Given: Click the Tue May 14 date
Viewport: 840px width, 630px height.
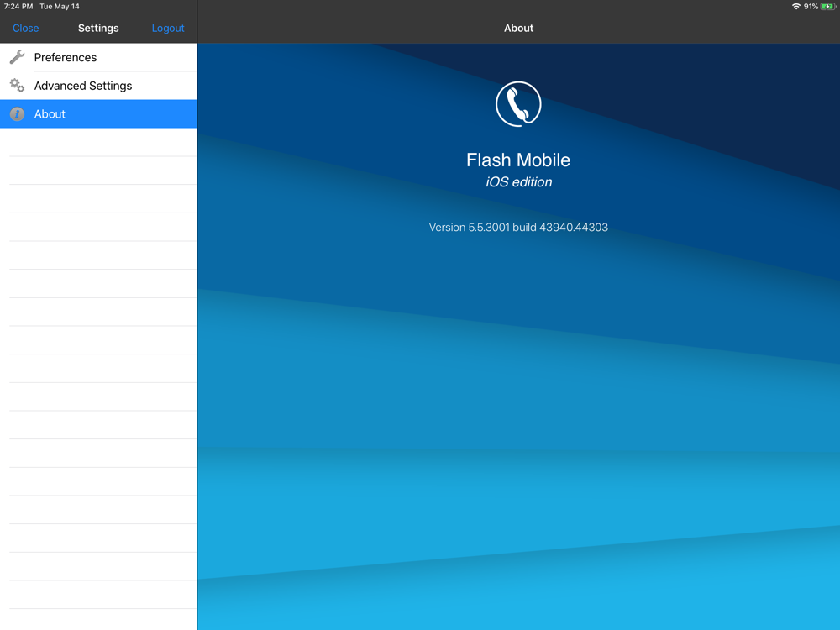Looking at the screenshot, I should point(60,7).
